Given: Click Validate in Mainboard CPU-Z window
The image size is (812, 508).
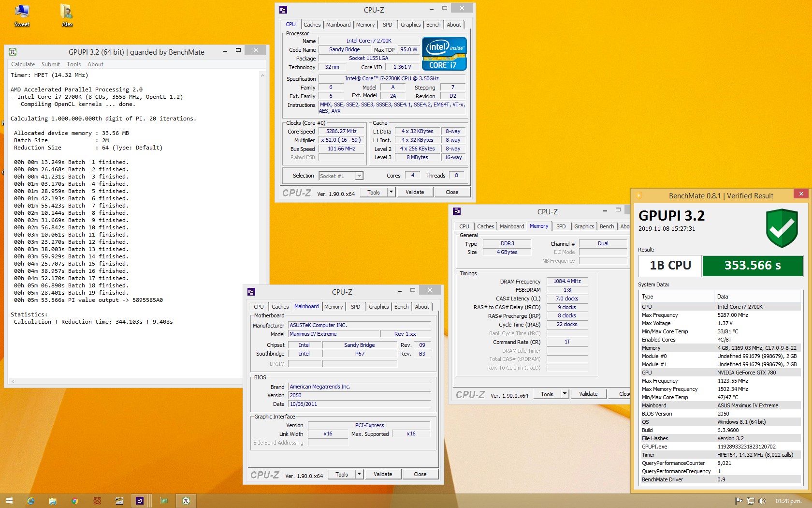Looking at the screenshot, I should pos(383,474).
